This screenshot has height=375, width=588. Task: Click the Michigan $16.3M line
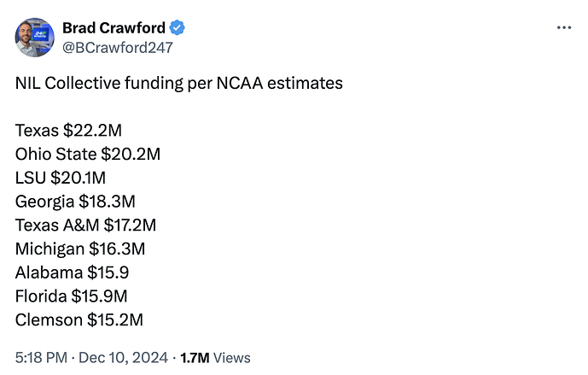80,249
